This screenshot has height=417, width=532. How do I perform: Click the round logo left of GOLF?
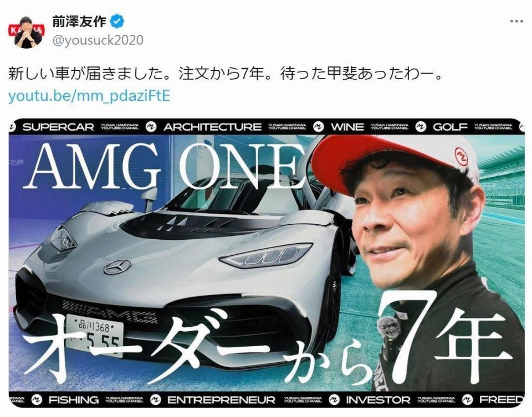tap(421, 127)
